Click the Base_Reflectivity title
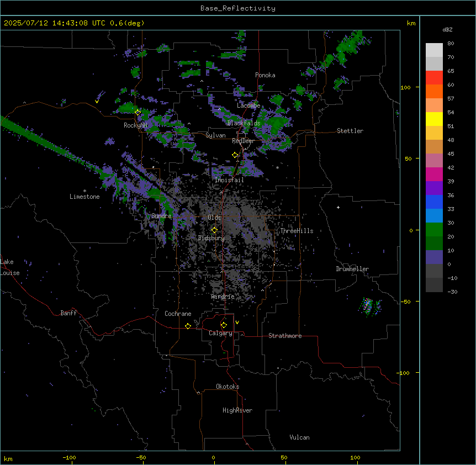 tap(238, 8)
